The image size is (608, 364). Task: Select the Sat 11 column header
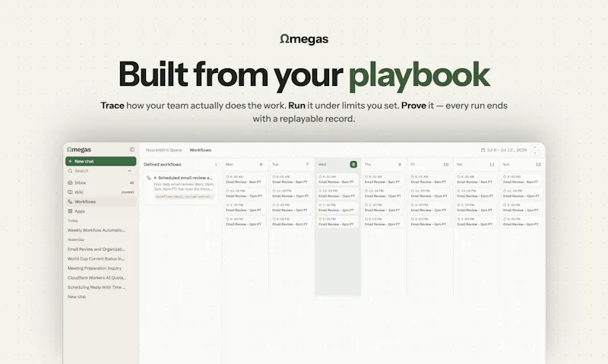tap(476, 164)
